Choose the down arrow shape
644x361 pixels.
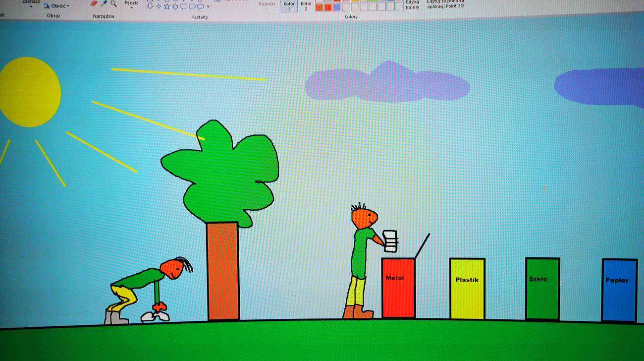(150, 6)
